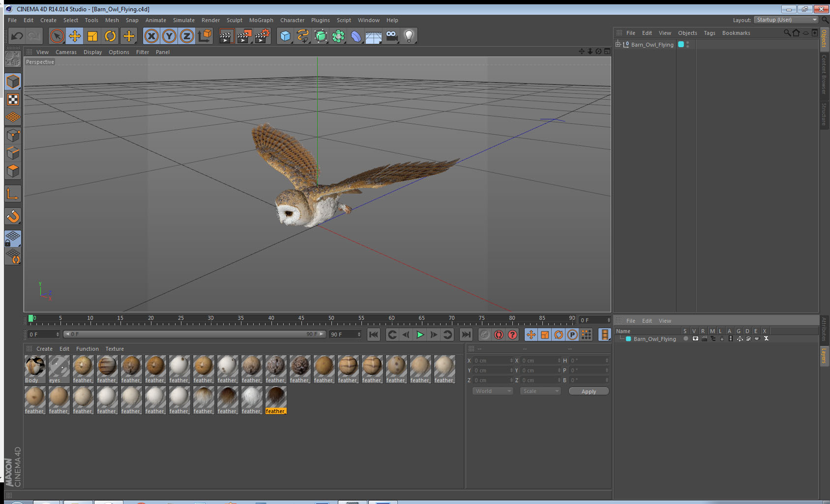Image resolution: width=830 pixels, height=504 pixels.
Task: Switch coordinate system icon
Action: coord(205,36)
